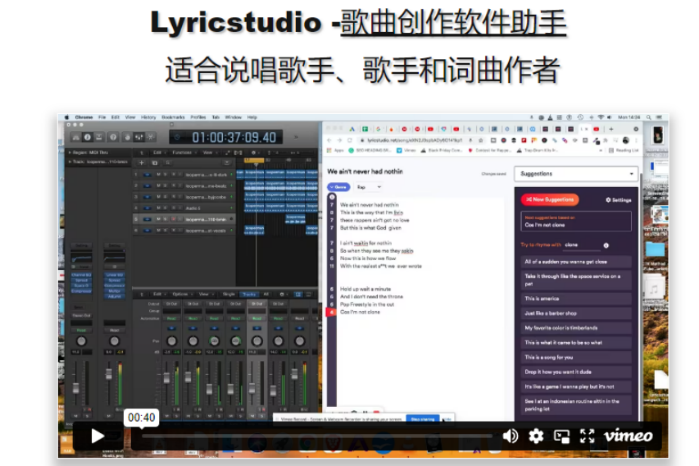Open the Mixer View dropdown
699x466 pixels.
[205, 294]
